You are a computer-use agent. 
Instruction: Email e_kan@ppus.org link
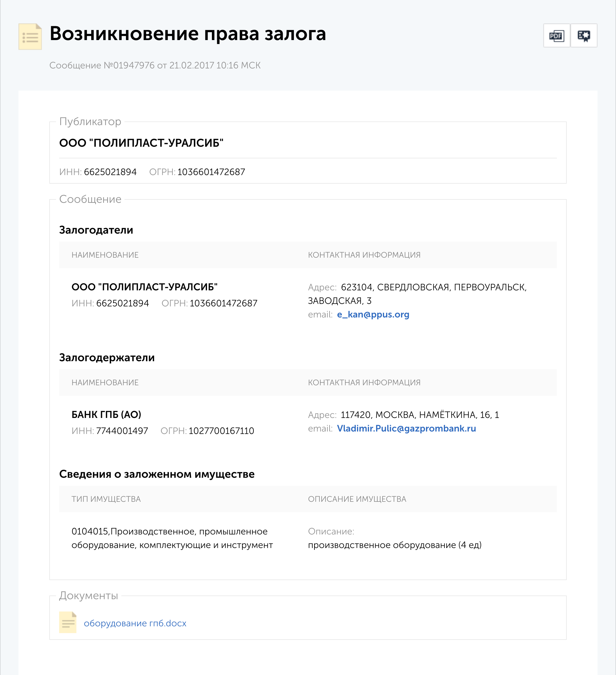[373, 314]
